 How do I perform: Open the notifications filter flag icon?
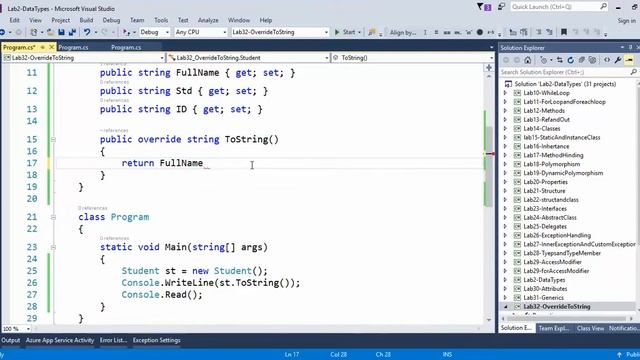tap(484, 7)
